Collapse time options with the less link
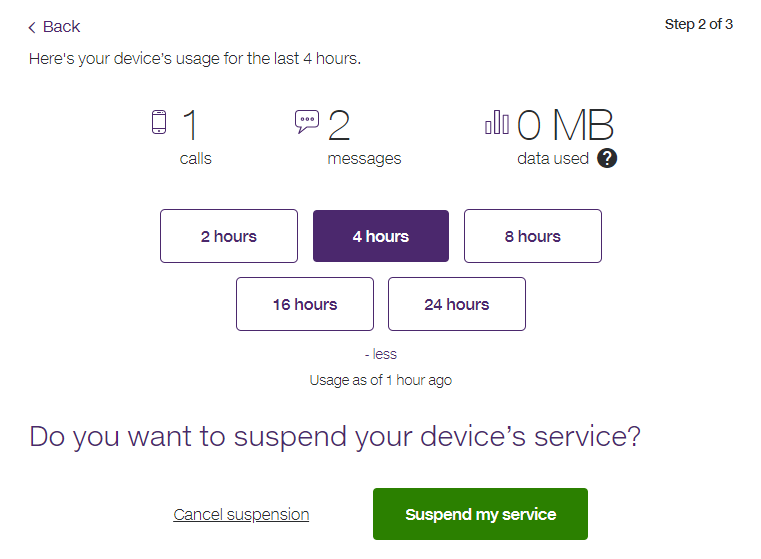This screenshot has height=559, width=761. [x=381, y=354]
